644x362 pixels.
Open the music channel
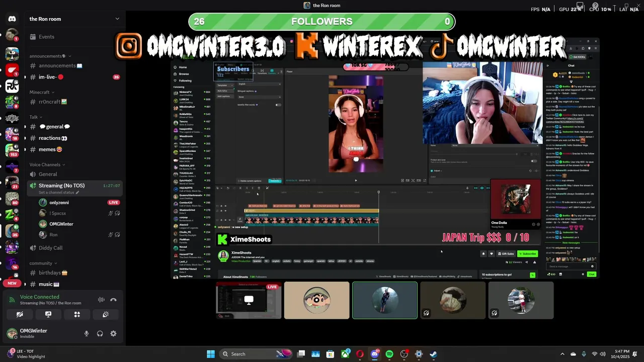74,284
